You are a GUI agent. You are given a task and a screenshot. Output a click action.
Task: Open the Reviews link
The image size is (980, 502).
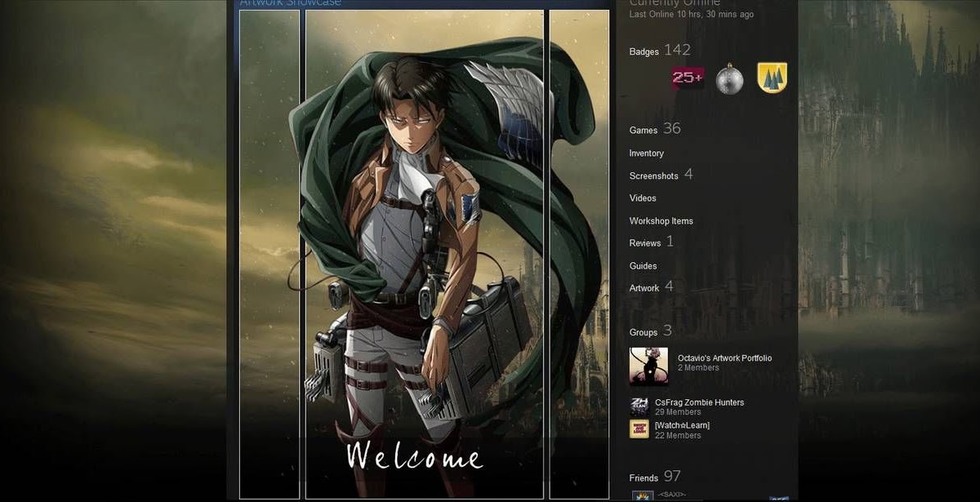[644, 242]
